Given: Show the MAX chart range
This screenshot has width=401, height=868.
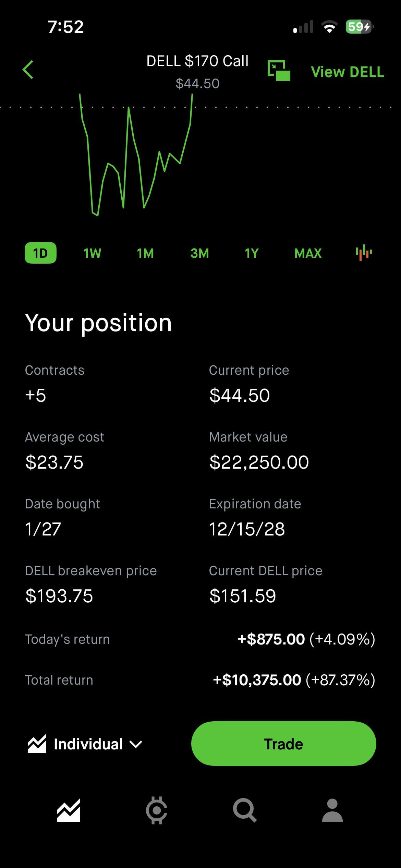Looking at the screenshot, I should (308, 253).
